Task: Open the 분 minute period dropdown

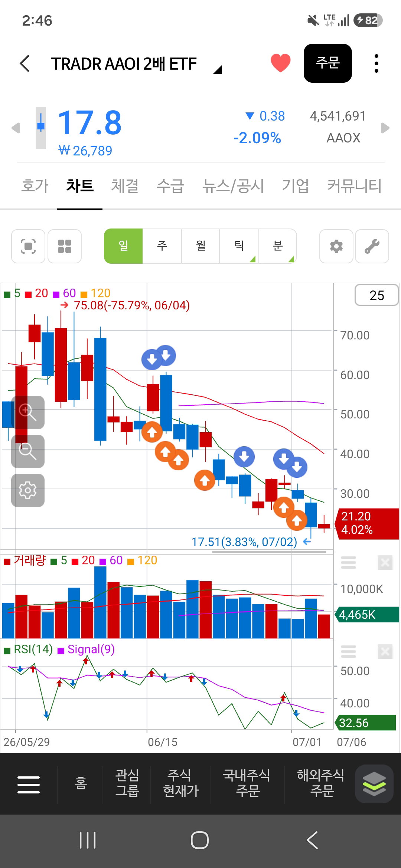Action: 278,246
